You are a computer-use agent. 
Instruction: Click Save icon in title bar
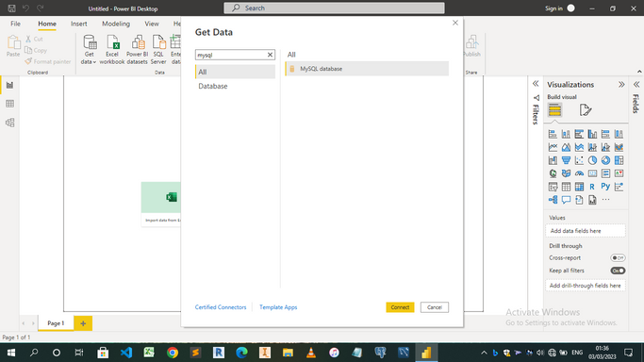point(11,8)
